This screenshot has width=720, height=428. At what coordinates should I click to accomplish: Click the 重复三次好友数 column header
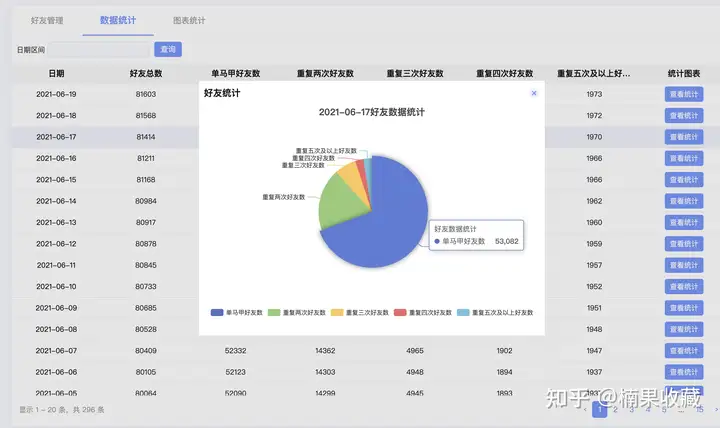pyautogui.click(x=415, y=73)
